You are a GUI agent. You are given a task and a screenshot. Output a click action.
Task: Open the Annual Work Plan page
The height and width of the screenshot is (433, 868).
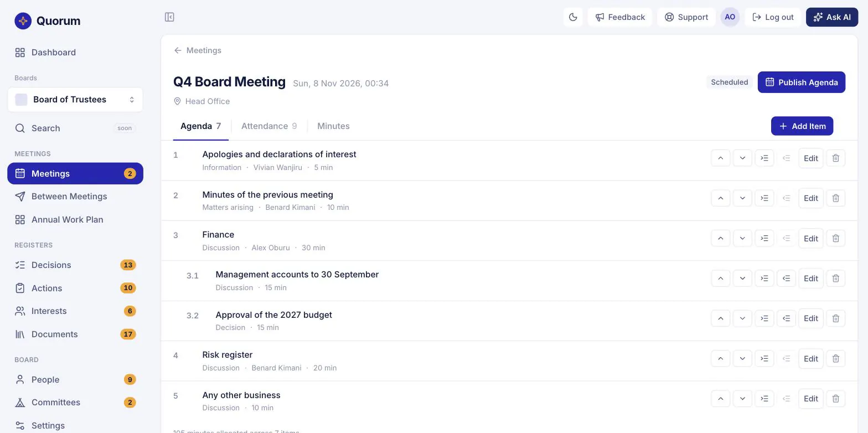(75, 220)
